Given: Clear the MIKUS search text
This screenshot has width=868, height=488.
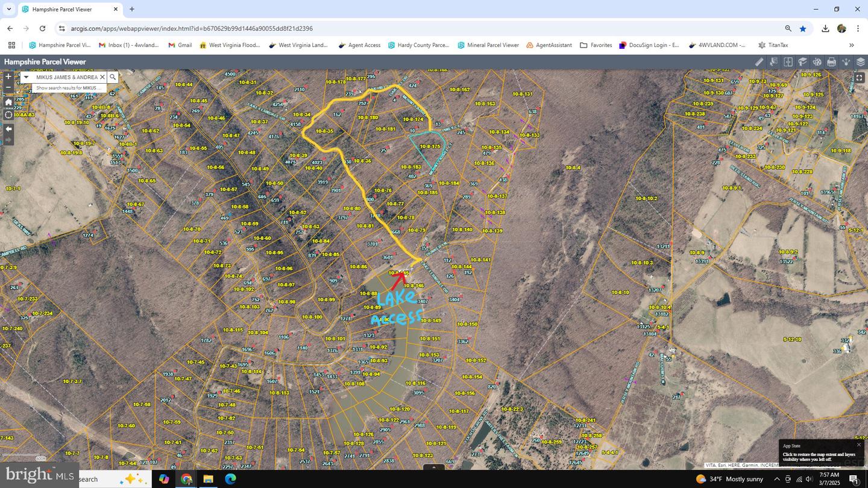Looking at the screenshot, I should [x=102, y=77].
